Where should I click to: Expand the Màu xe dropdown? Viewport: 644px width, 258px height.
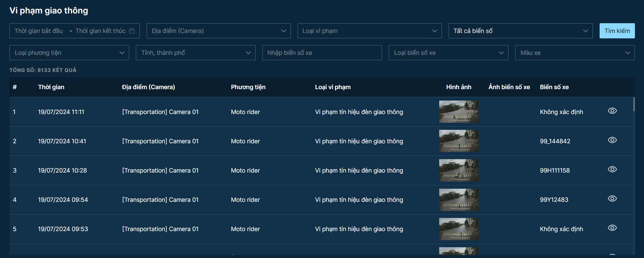(575, 53)
